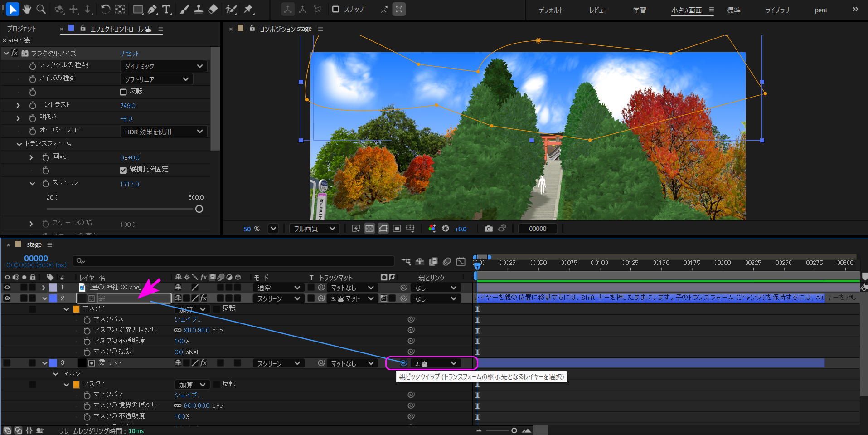Switch to the デフォルト workspace
The width and height of the screenshot is (868, 435).
coord(551,10)
